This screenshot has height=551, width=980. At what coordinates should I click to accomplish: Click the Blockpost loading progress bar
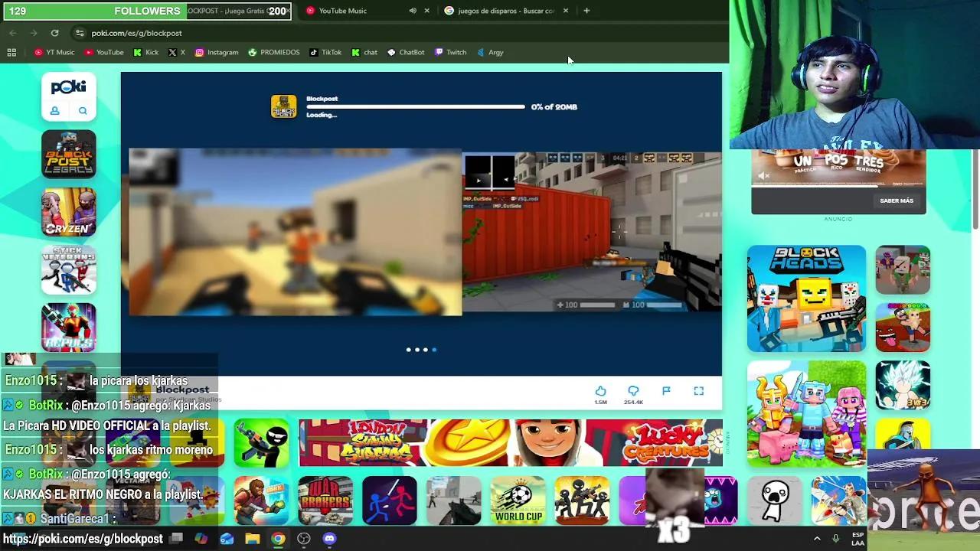[x=416, y=107]
